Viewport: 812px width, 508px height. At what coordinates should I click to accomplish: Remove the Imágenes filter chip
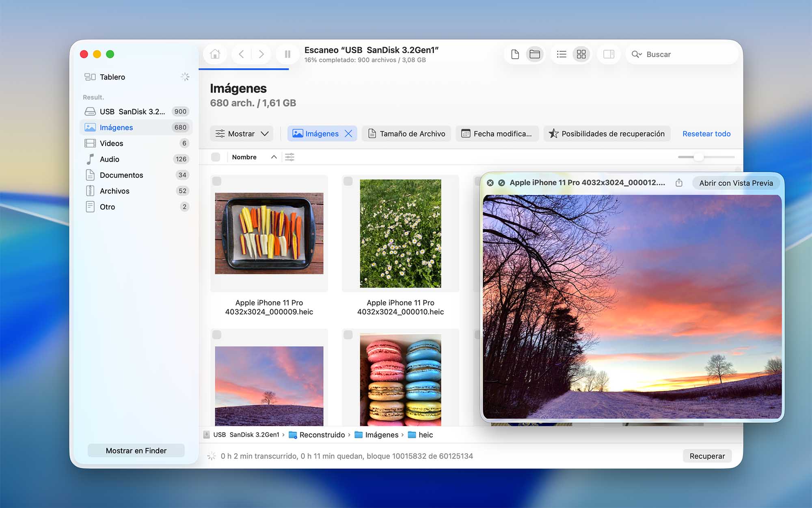point(348,133)
